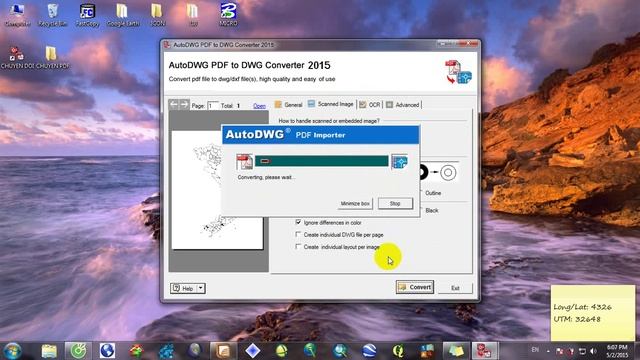640x360 pixels.
Task: Click the Convert button
Action: (x=415, y=287)
